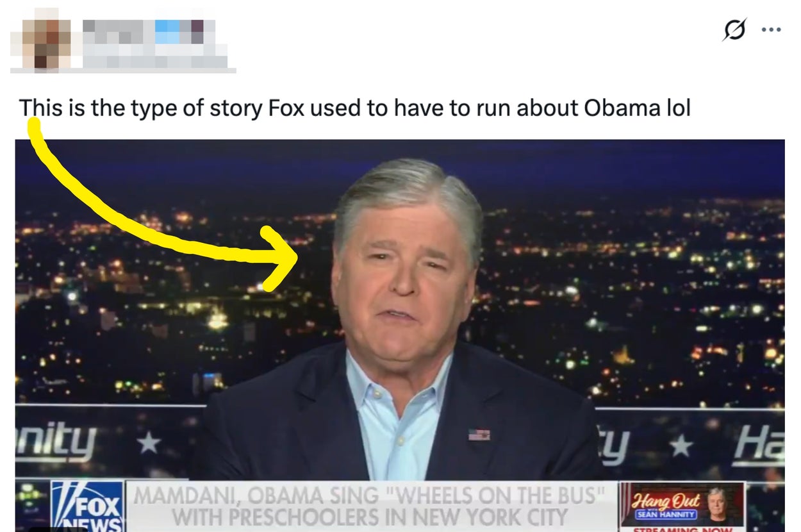Open the tweet text about Fox and Obama
Image resolution: width=801 pixels, height=532 pixels.
[355, 108]
